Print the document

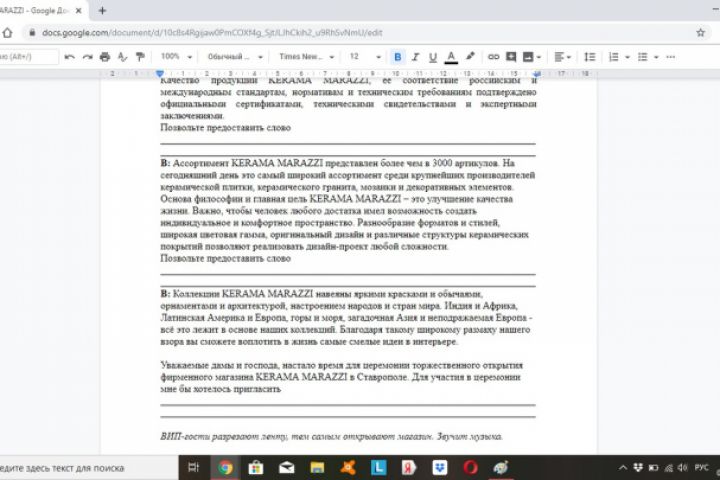(x=105, y=57)
